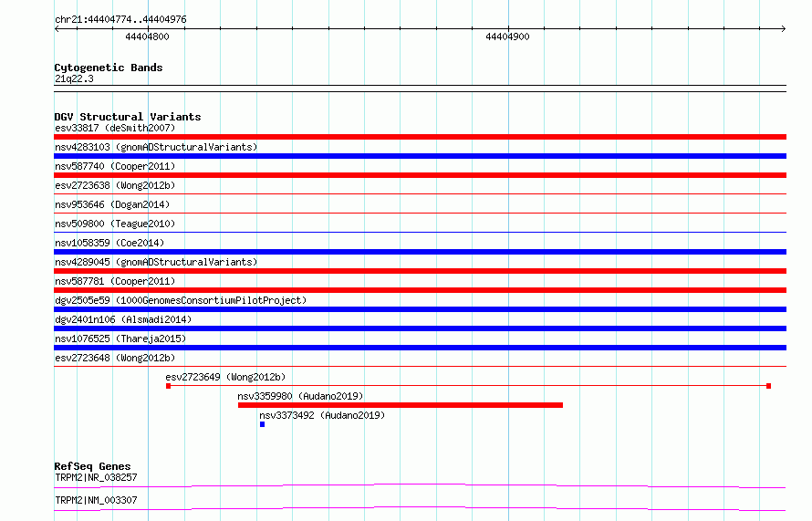Click the right arrowhead of the ruler
The image size is (812, 521).
tap(784, 28)
